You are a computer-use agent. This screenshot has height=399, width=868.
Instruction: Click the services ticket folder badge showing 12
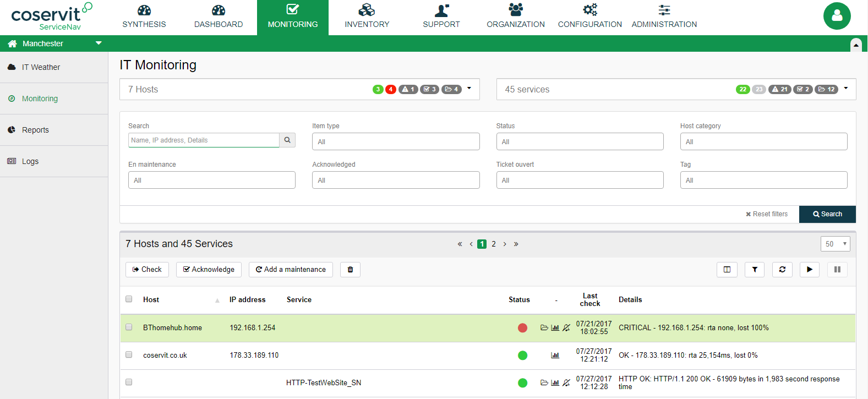click(827, 89)
